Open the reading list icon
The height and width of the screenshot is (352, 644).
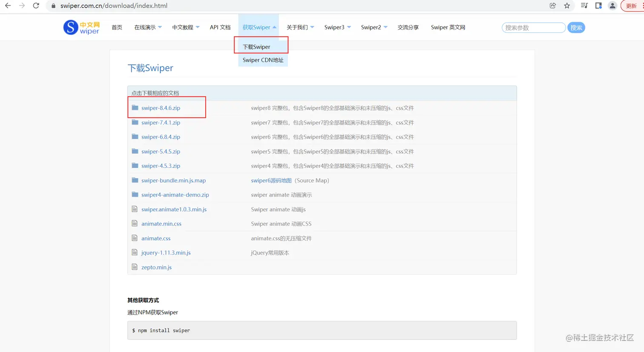[x=584, y=6]
